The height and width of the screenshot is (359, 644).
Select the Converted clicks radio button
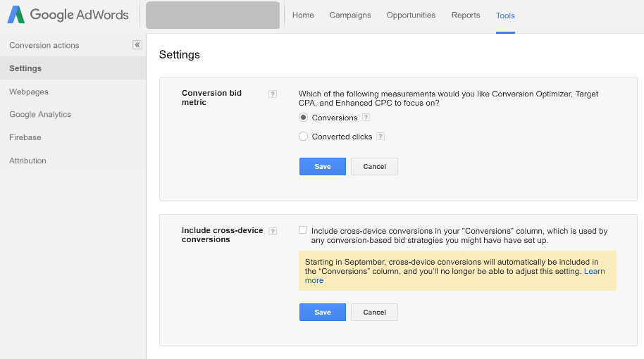(304, 137)
